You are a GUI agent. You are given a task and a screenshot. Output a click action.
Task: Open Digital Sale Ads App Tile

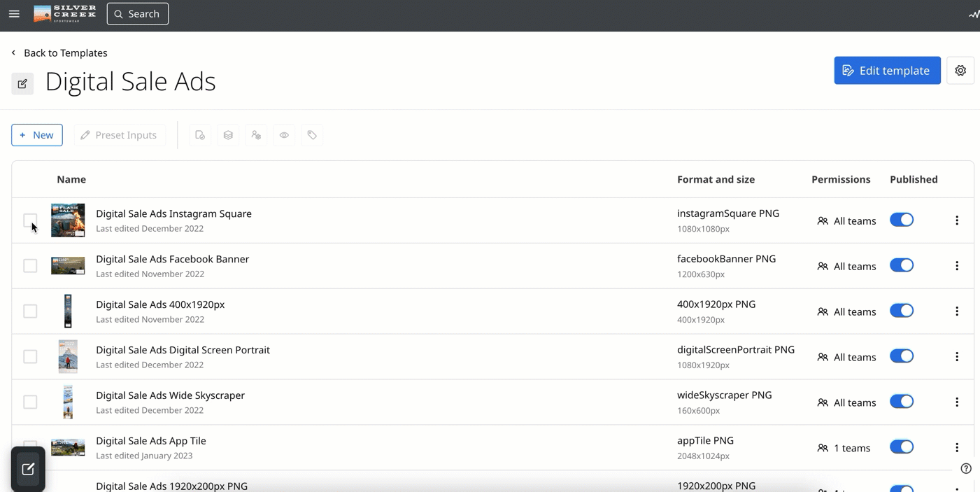(151, 441)
